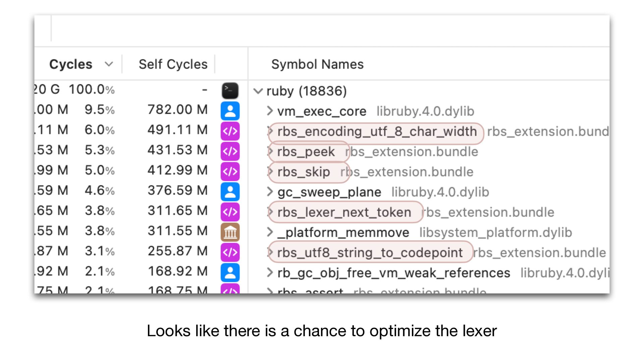Select the 782.00 M self cycles value

click(177, 110)
